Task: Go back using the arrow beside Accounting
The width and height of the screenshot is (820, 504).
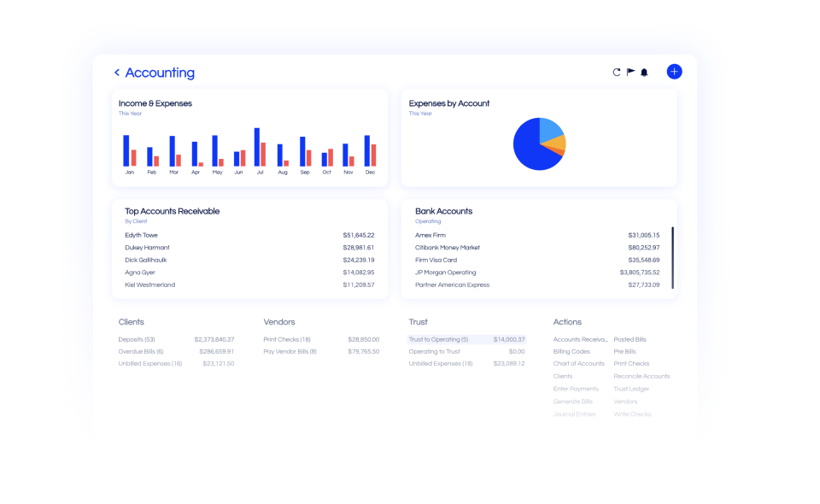Action: click(117, 73)
